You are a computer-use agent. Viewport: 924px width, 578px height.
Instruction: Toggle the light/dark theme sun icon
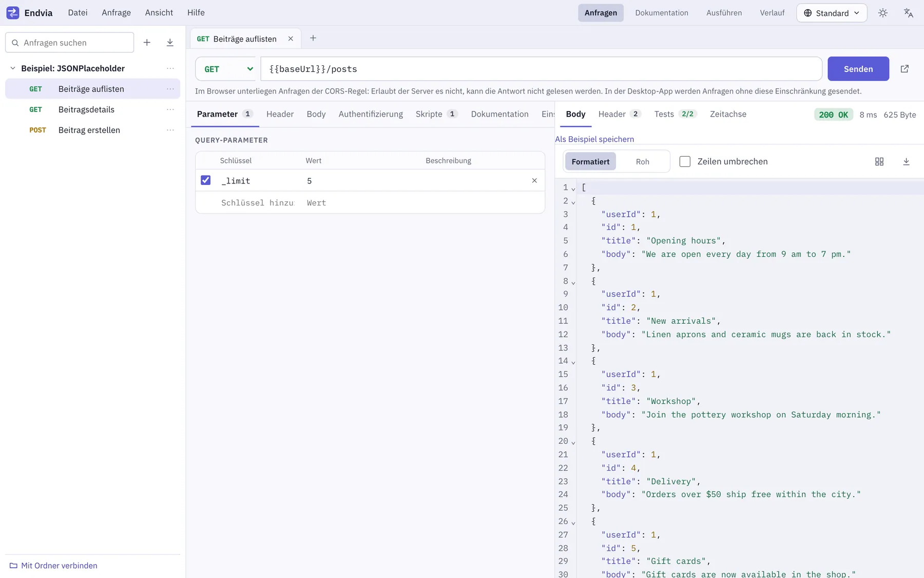coord(883,13)
